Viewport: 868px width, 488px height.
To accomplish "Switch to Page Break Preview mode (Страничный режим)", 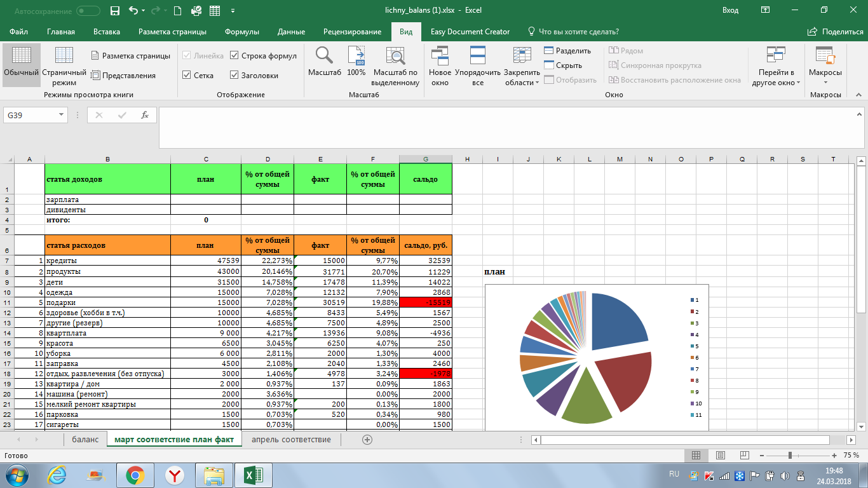I will tap(64, 67).
